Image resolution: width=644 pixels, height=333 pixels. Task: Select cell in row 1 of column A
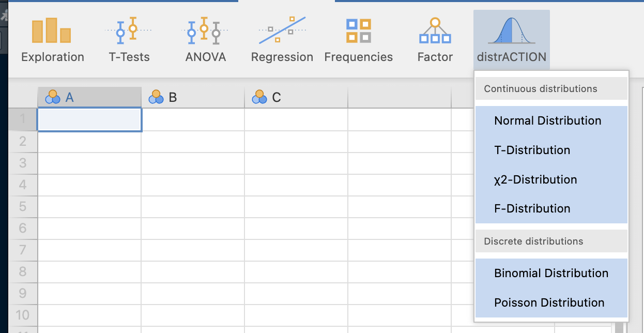tap(89, 119)
